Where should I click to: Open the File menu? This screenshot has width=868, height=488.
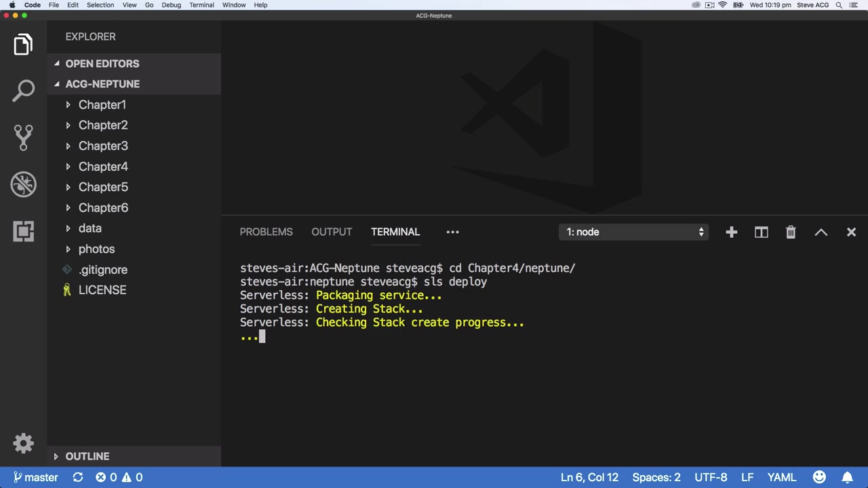54,5
